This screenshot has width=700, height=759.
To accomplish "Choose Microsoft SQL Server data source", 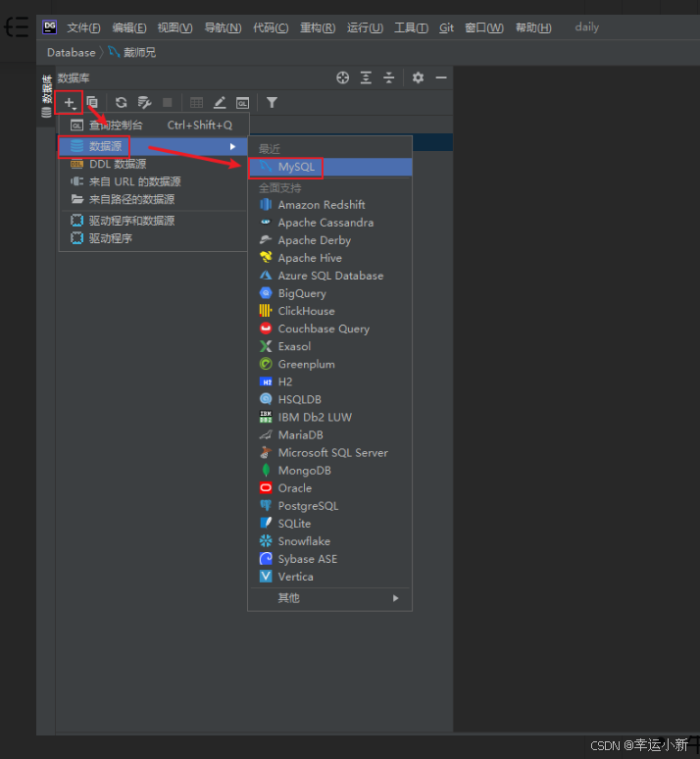I will [330, 453].
